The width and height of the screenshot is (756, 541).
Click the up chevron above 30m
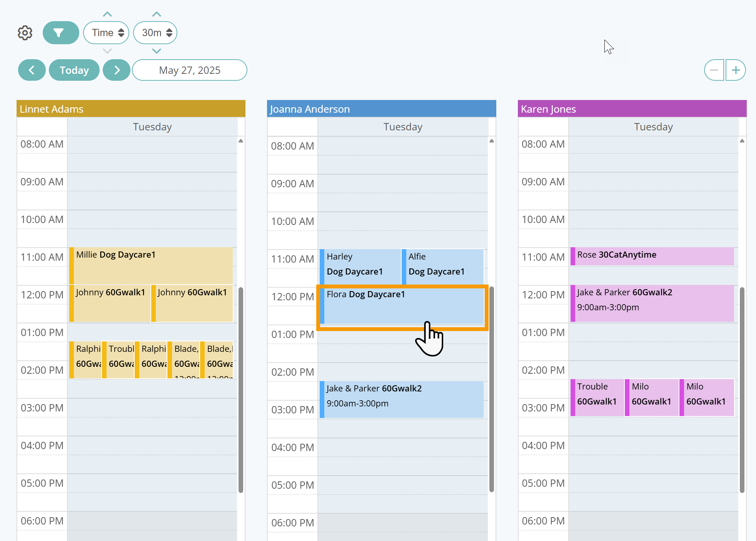156,14
